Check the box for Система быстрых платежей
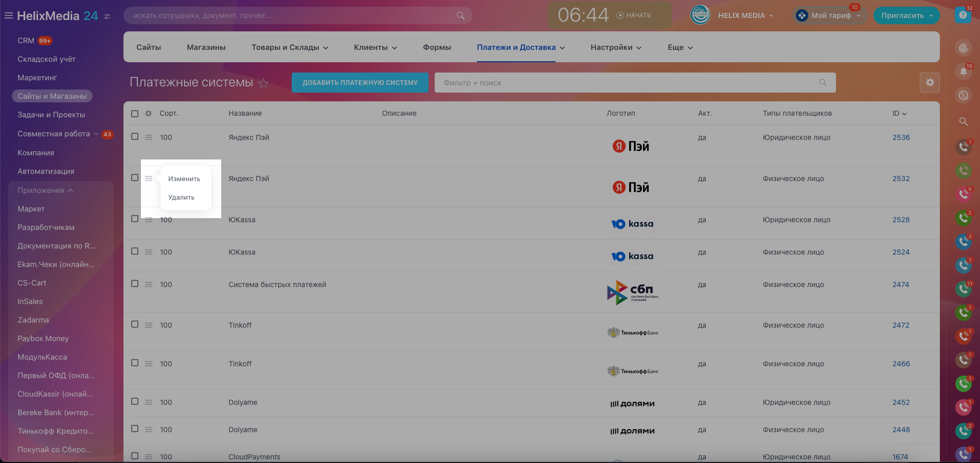 (x=135, y=284)
